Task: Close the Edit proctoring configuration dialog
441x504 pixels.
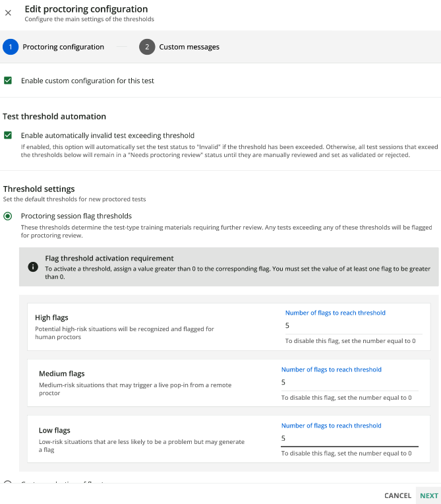Action: point(8,13)
